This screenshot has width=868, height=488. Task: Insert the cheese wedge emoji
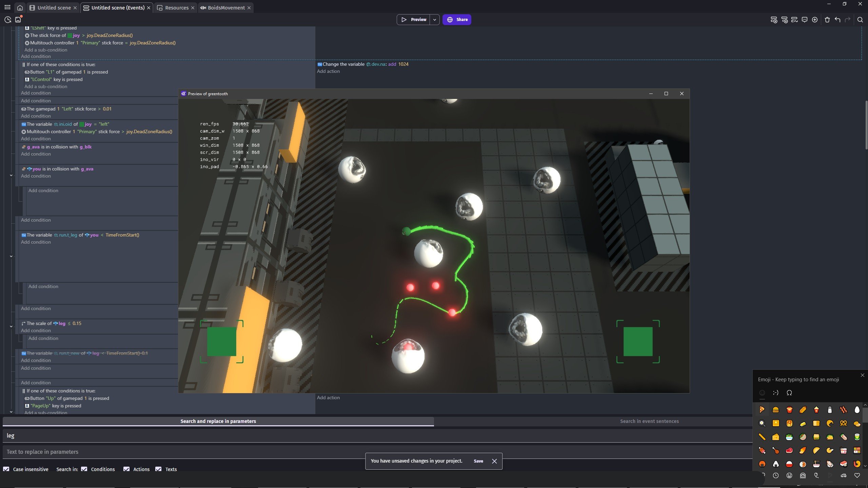[x=775, y=437]
